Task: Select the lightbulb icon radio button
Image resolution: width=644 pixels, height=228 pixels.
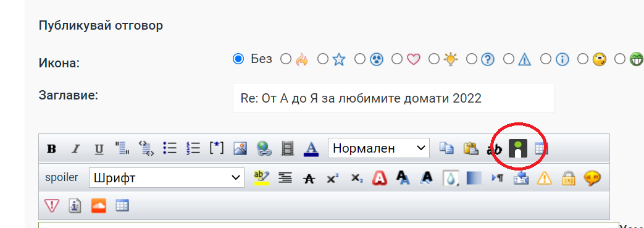Action: tap(434, 59)
